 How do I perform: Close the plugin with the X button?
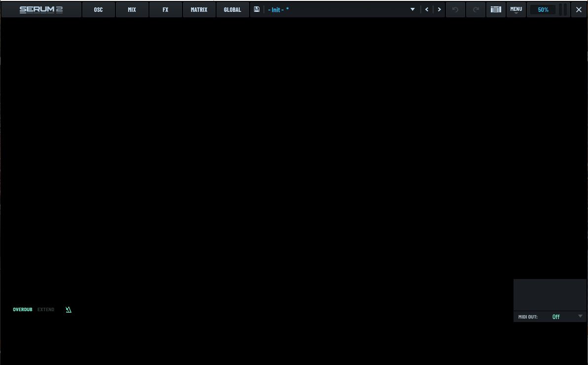pyautogui.click(x=579, y=10)
